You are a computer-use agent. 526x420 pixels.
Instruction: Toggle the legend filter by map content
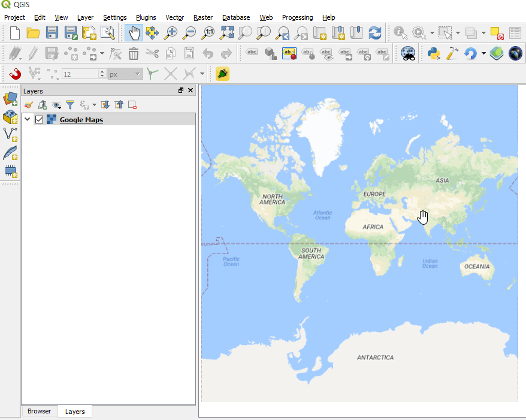[x=70, y=104]
